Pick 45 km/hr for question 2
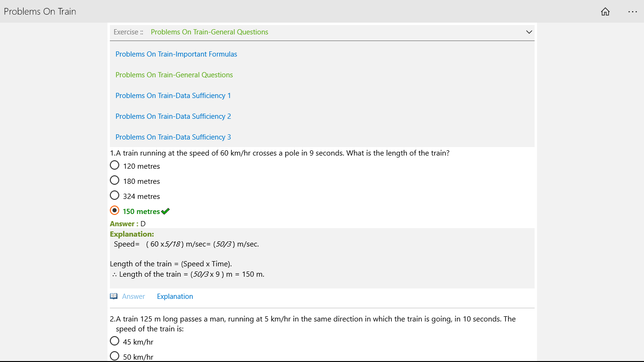Viewport: 644px width, 362px height. click(115, 341)
